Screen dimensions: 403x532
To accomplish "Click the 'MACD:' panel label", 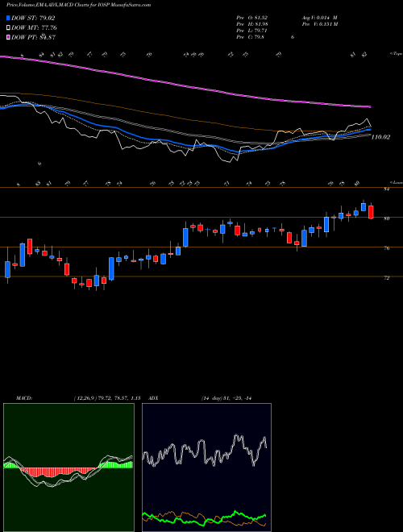I will point(23,398).
